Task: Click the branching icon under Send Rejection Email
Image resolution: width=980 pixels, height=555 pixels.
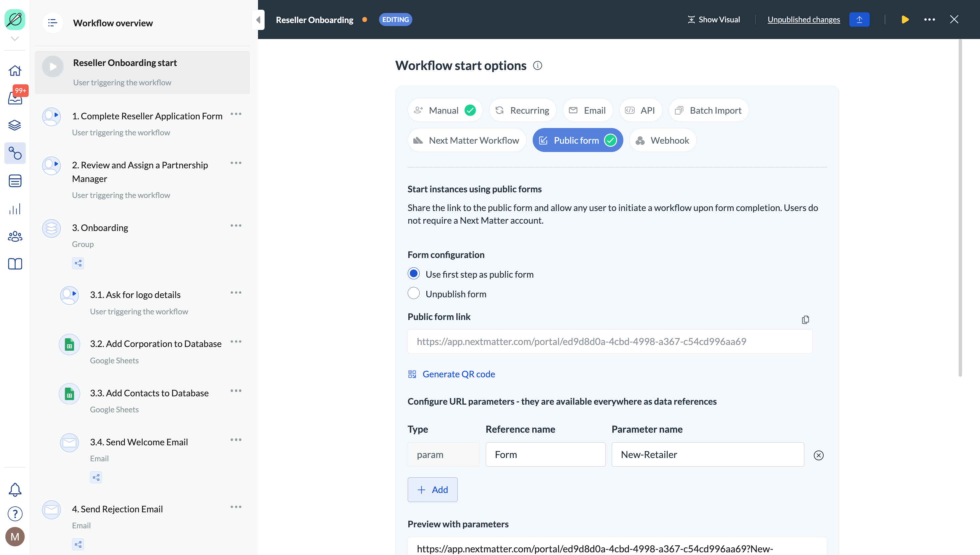Action: 78,544
